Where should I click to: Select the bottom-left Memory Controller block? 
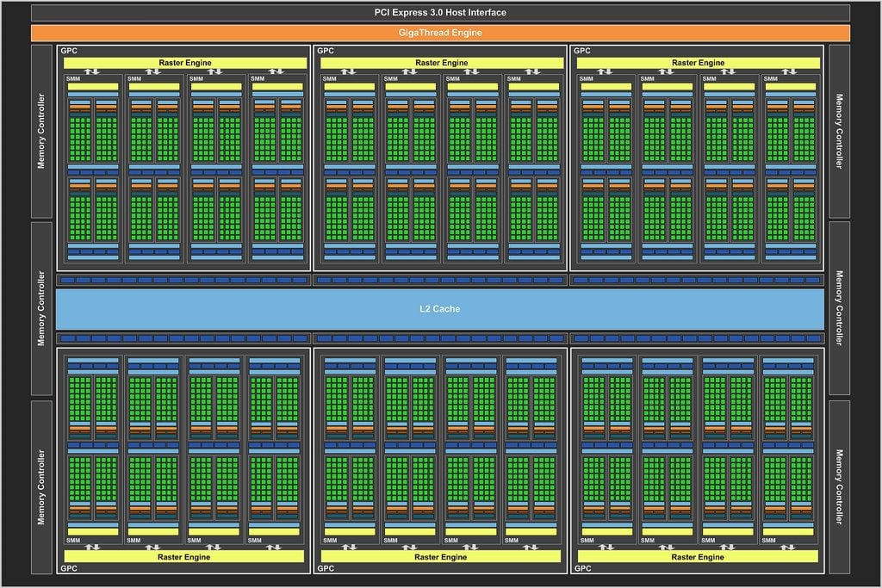pyautogui.click(x=41, y=486)
